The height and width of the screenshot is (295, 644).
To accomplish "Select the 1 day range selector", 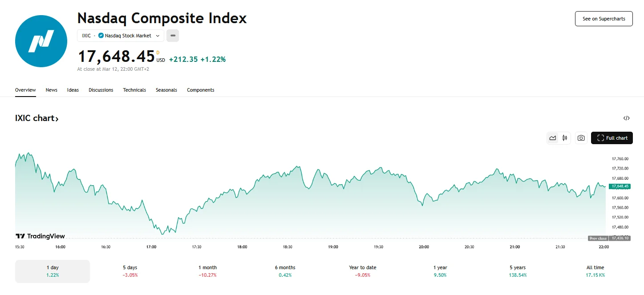I will [x=52, y=271].
